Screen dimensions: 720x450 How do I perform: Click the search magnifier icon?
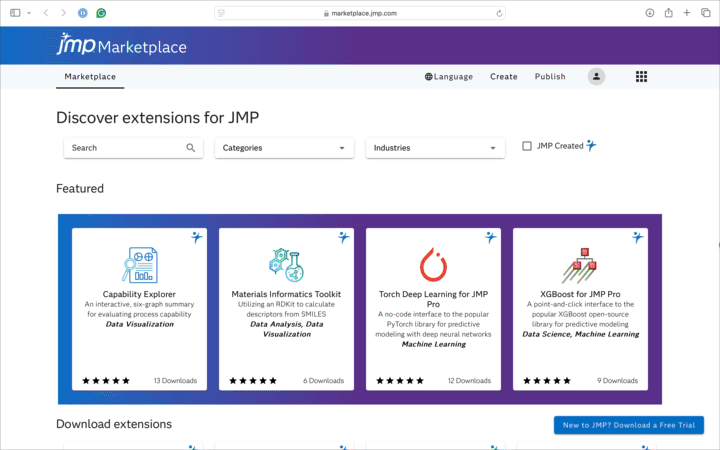191,148
